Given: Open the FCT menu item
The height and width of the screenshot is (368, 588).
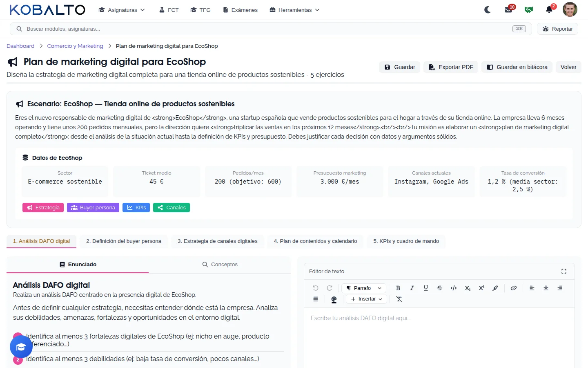Looking at the screenshot, I should pos(169,10).
